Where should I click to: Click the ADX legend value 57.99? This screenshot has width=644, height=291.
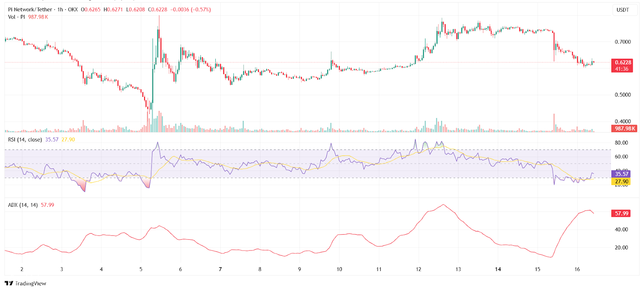pos(47,205)
